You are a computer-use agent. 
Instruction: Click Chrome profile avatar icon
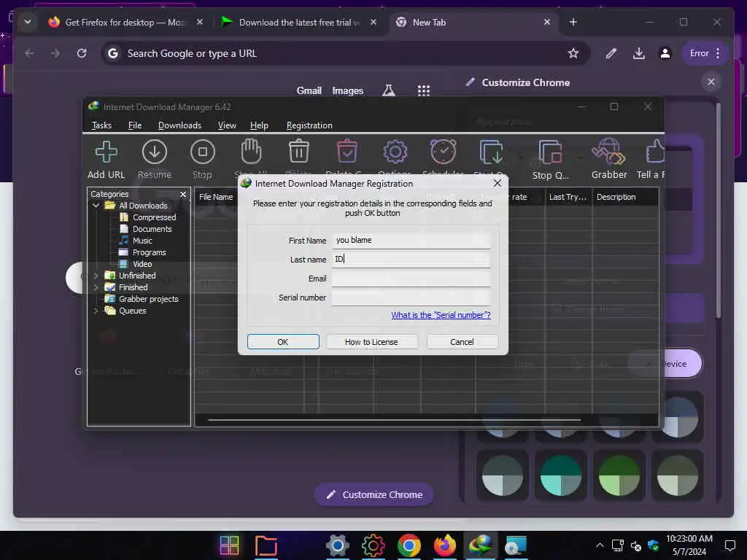(665, 53)
